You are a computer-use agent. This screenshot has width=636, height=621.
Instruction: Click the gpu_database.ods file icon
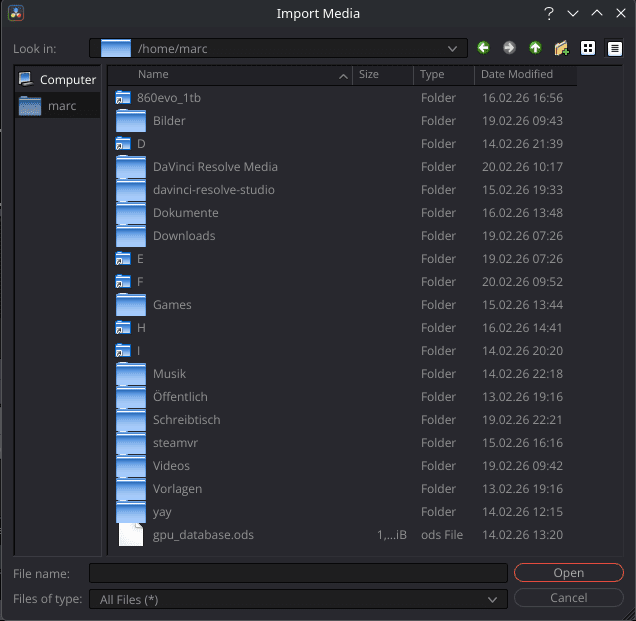[131, 535]
